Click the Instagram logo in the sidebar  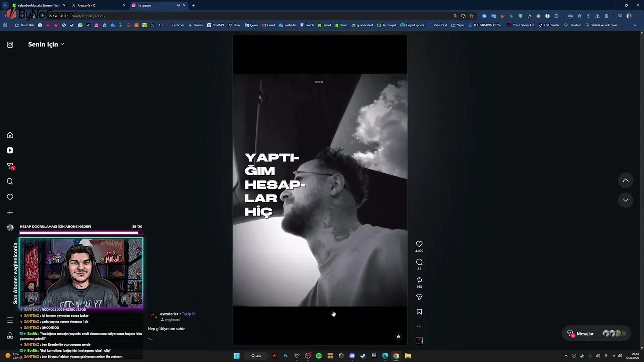(x=10, y=45)
